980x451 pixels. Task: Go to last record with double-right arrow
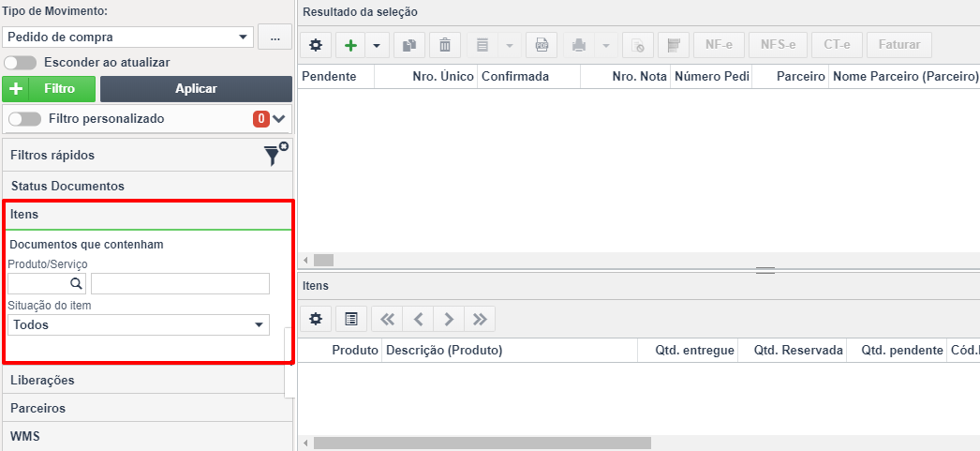pos(480,319)
